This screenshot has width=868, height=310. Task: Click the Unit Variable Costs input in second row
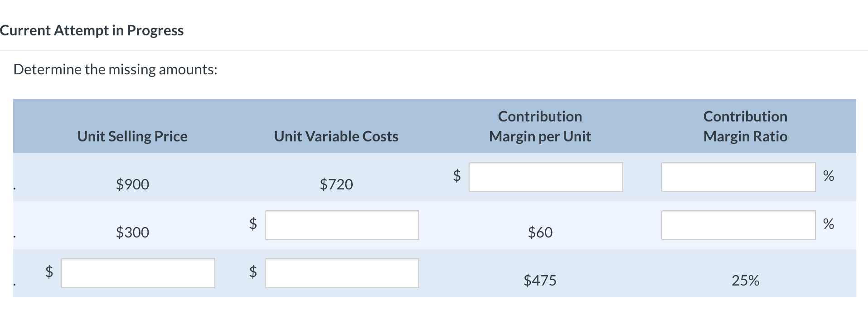[x=341, y=225]
